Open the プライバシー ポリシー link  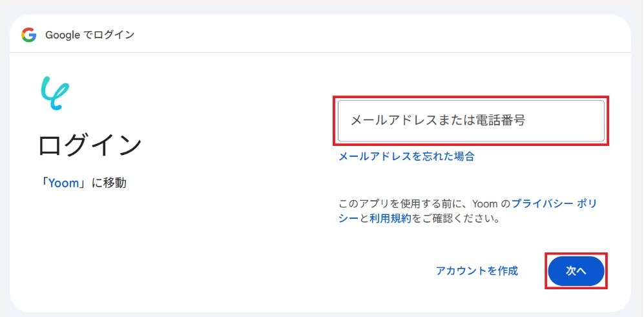468,210
